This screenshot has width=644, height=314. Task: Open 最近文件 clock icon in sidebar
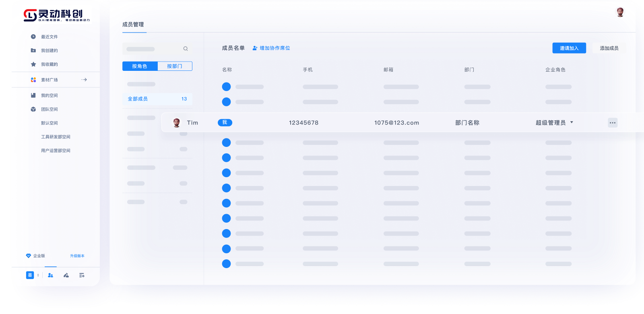(x=33, y=37)
